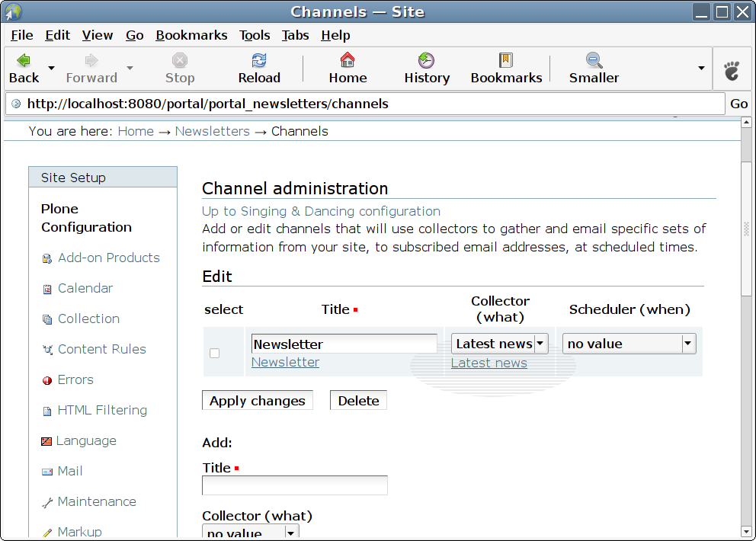756x541 pixels.
Task: Go to Home via toolbar icon
Action: click(348, 61)
